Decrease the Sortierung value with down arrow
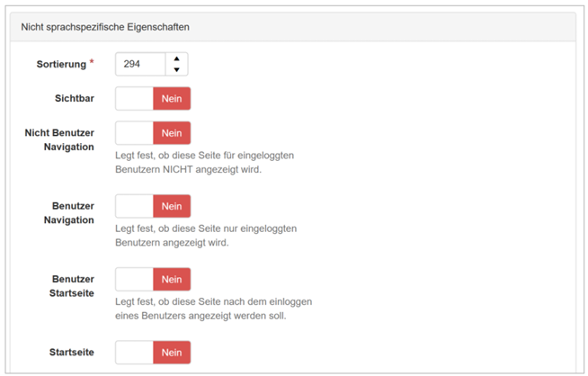 (177, 69)
